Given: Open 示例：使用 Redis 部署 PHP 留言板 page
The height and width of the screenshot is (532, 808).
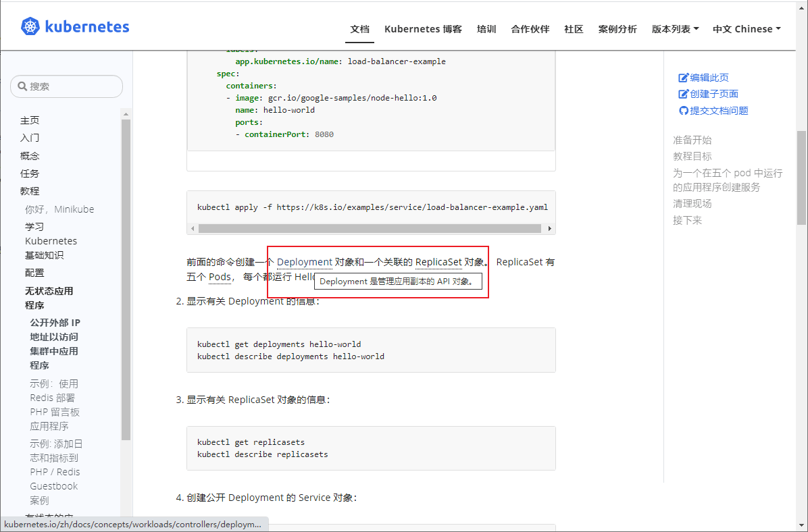Looking at the screenshot, I should click(x=55, y=405).
